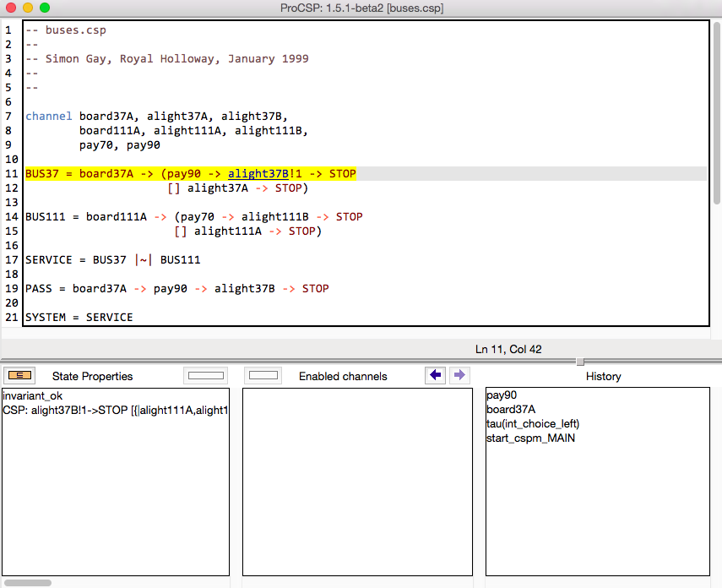Click the State Properties horizontal scrollbar
The image size is (722, 588).
pyautogui.click(x=30, y=582)
